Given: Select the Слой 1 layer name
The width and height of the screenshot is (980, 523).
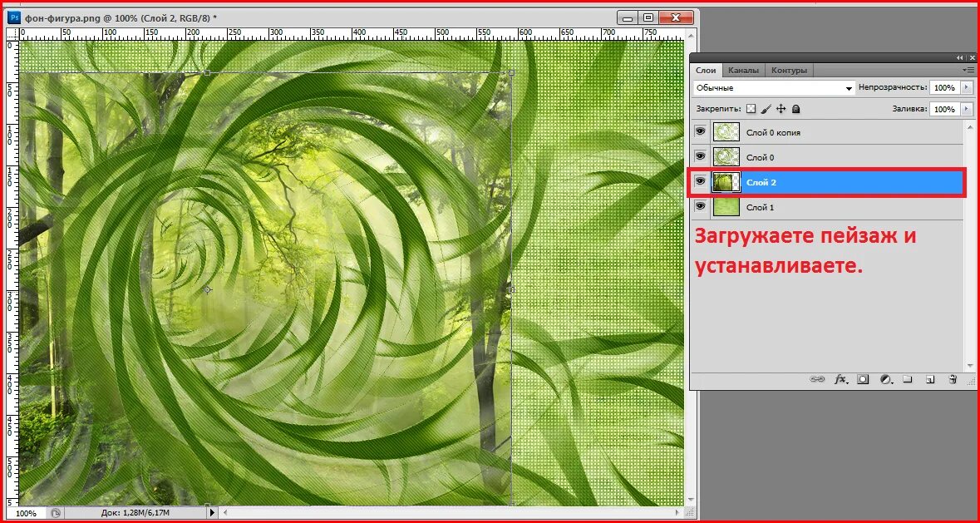Looking at the screenshot, I should pyautogui.click(x=760, y=207).
